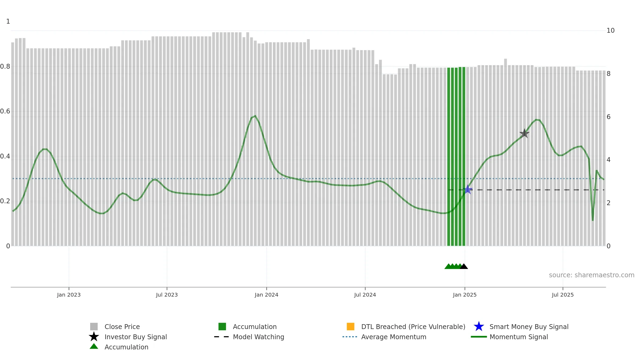Toggle Momentum Signal legend entry
The width and height of the screenshot is (644, 362).
coord(519,337)
